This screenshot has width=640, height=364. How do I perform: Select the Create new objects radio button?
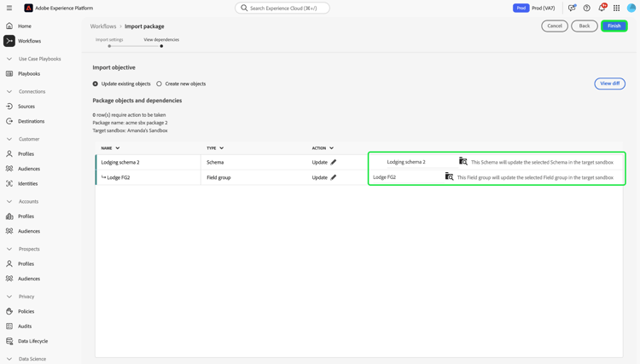click(160, 84)
